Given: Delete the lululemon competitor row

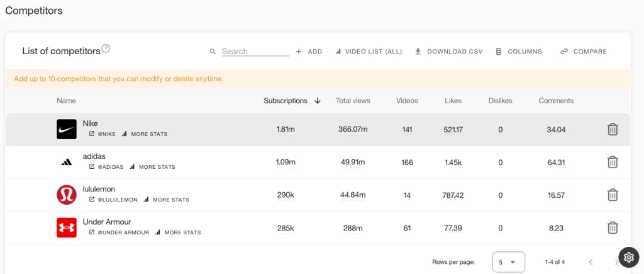Looking at the screenshot, I should pyautogui.click(x=613, y=195).
